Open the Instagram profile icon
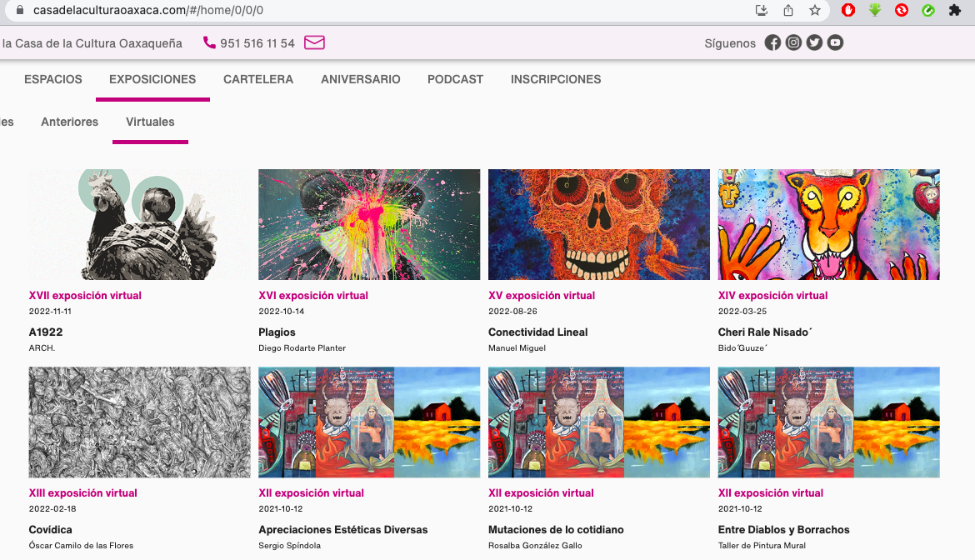The height and width of the screenshot is (560, 975). click(793, 43)
